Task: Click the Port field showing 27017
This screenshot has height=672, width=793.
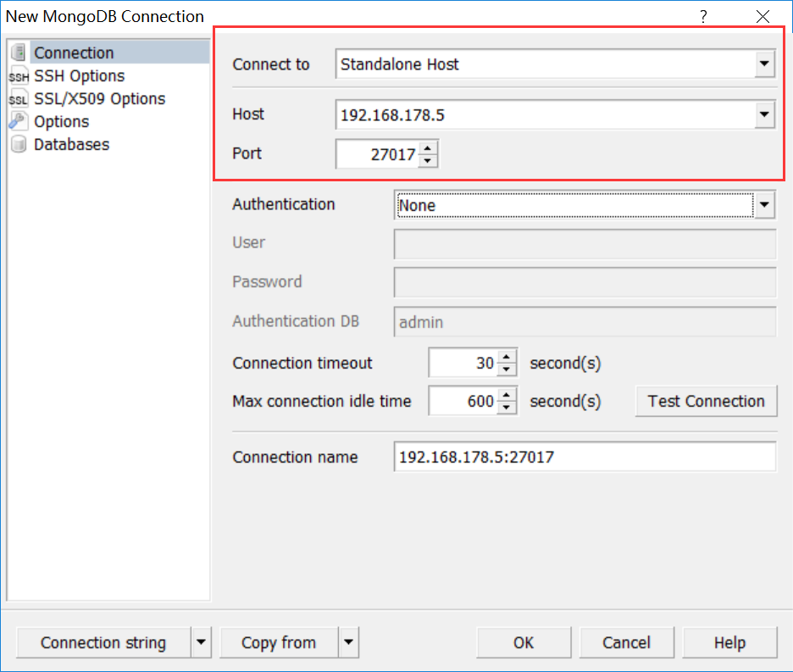Action: [x=377, y=154]
